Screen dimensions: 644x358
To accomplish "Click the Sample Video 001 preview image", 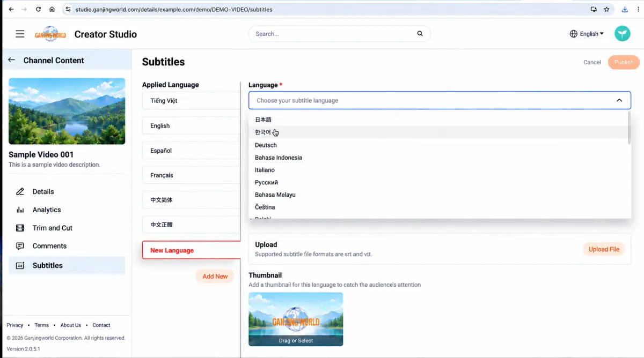I will point(67,111).
